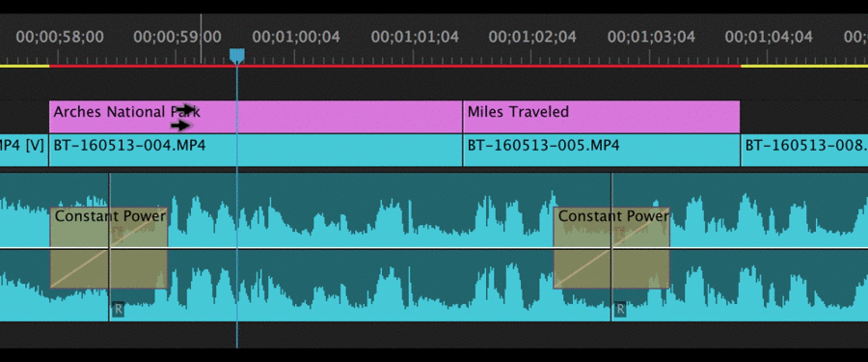Select the BT-160513-005.MP4 video clip
868x362 pixels.
[x=601, y=150]
